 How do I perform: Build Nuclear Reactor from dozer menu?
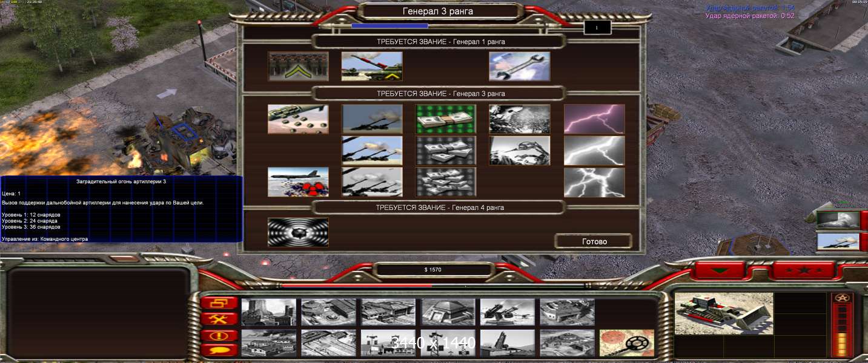pos(269,312)
